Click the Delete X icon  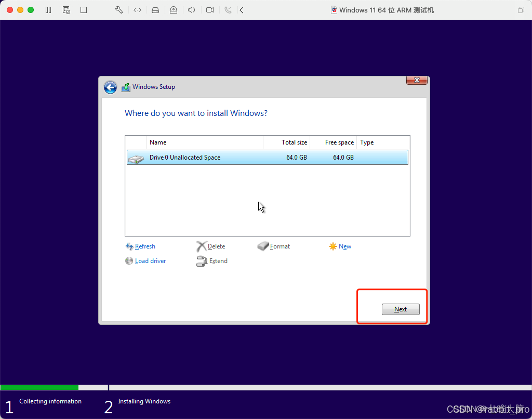point(201,246)
